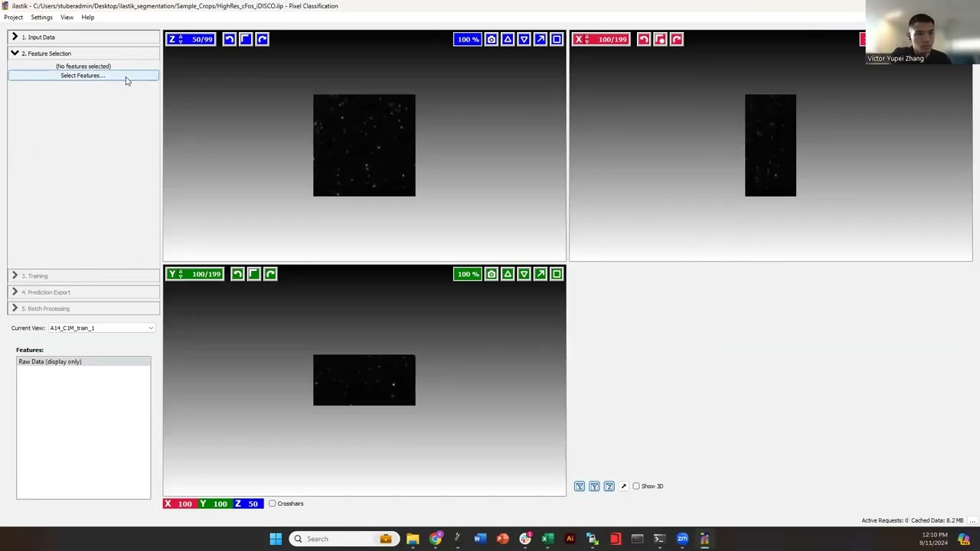
Task: Enable the Crosshairs checkbox
Action: click(x=272, y=504)
